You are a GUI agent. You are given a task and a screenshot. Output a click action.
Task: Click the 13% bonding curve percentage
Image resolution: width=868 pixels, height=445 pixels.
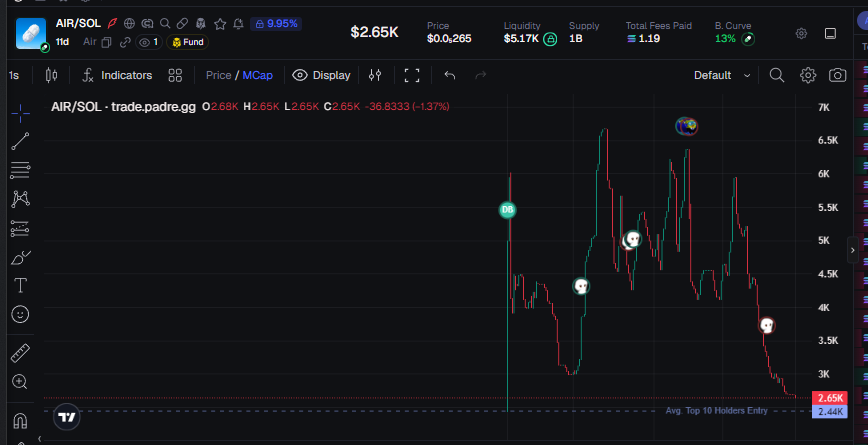[725, 39]
